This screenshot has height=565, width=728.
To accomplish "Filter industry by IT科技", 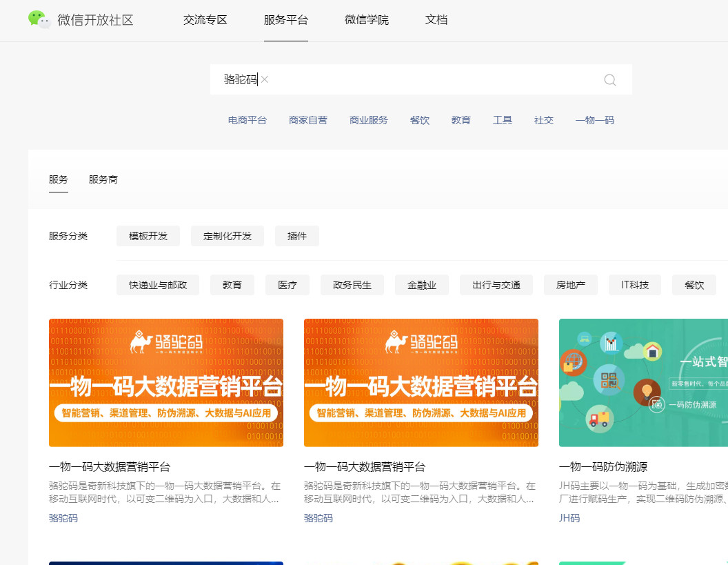I will click(635, 285).
